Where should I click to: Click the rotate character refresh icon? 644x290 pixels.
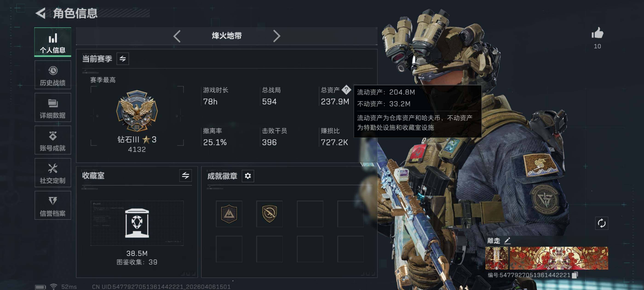(x=601, y=223)
